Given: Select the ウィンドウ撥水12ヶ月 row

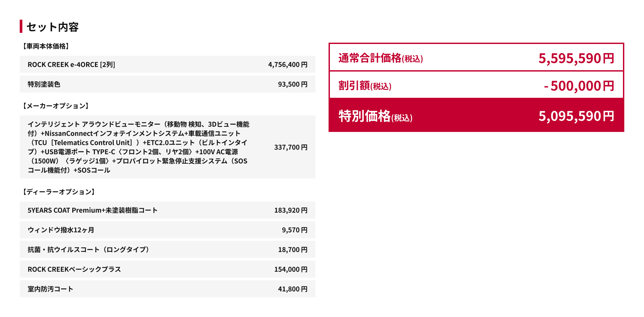Looking at the screenshot, I should click(x=168, y=230).
